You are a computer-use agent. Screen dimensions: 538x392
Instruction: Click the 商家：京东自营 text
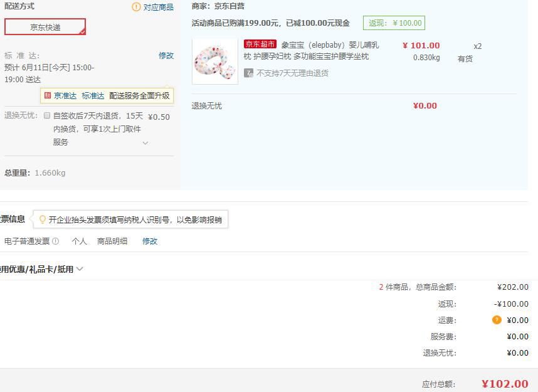pos(218,6)
